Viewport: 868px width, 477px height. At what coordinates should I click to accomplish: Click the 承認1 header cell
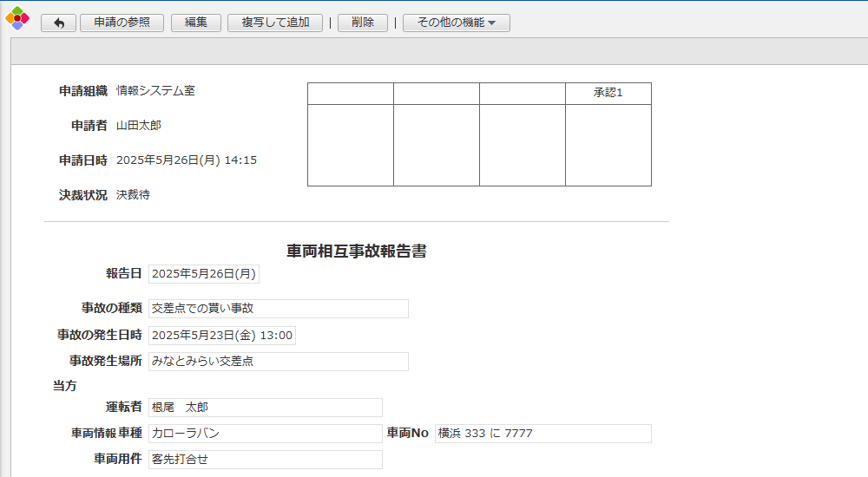pos(608,94)
